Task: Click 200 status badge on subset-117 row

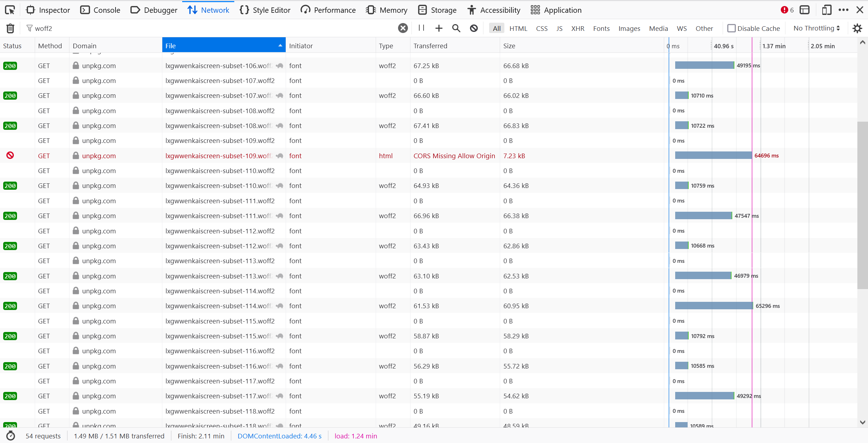Action: (10, 396)
